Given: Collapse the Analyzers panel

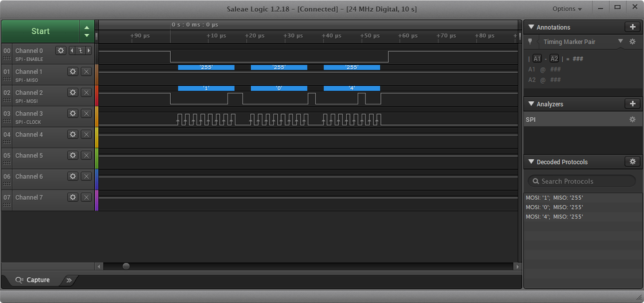Looking at the screenshot, I should click(531, 104).
